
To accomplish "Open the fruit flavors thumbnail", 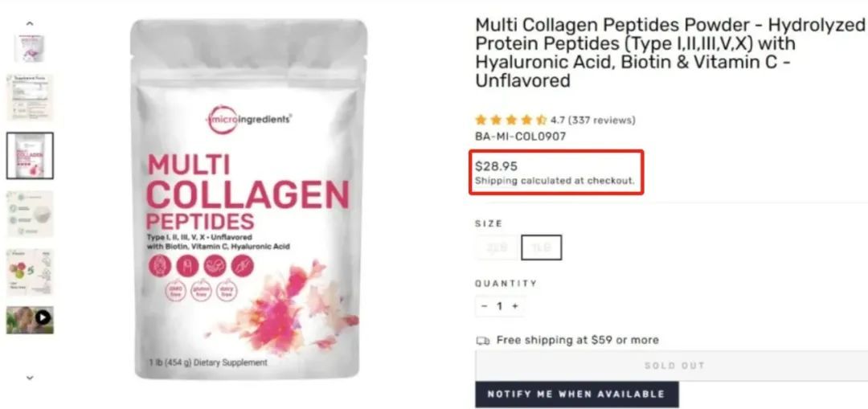I will point(30,272).
